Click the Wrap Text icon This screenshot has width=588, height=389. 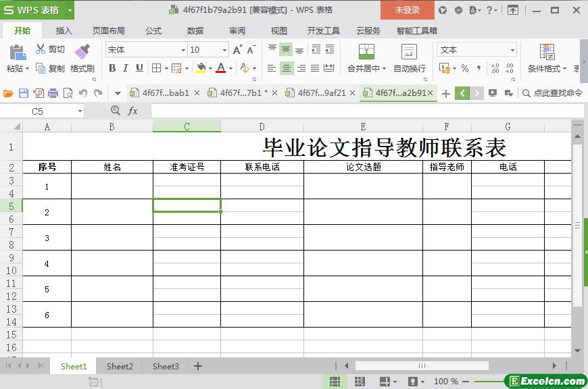click(x=409, y=52)
